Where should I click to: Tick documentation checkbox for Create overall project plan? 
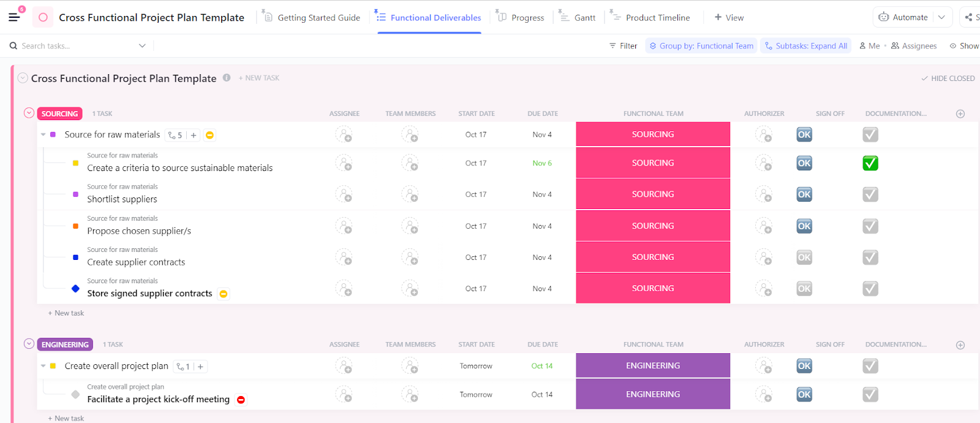(870, 366)
